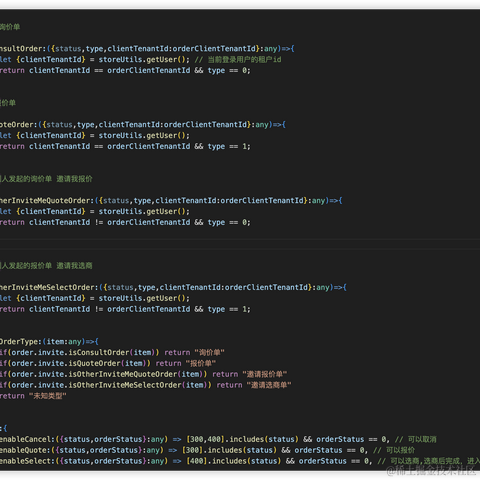Click the comment '人发起的询价单 邀请我报价'

point(46,179)
